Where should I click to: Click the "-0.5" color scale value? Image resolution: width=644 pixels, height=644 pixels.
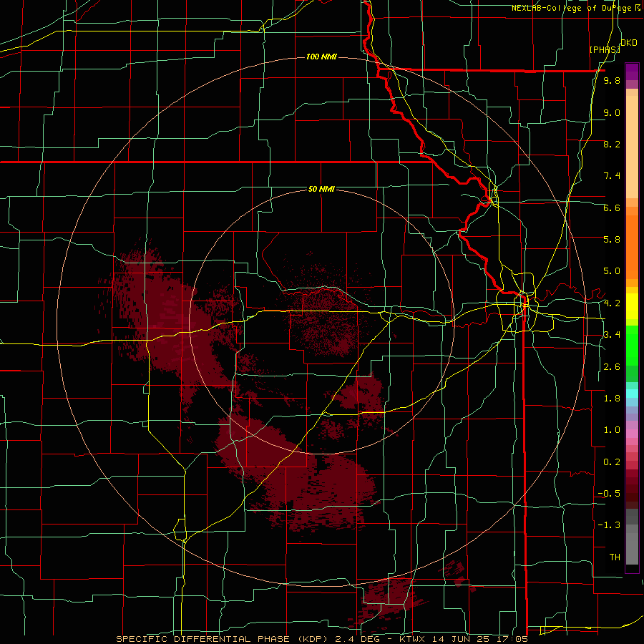click(x=609, y=494)
